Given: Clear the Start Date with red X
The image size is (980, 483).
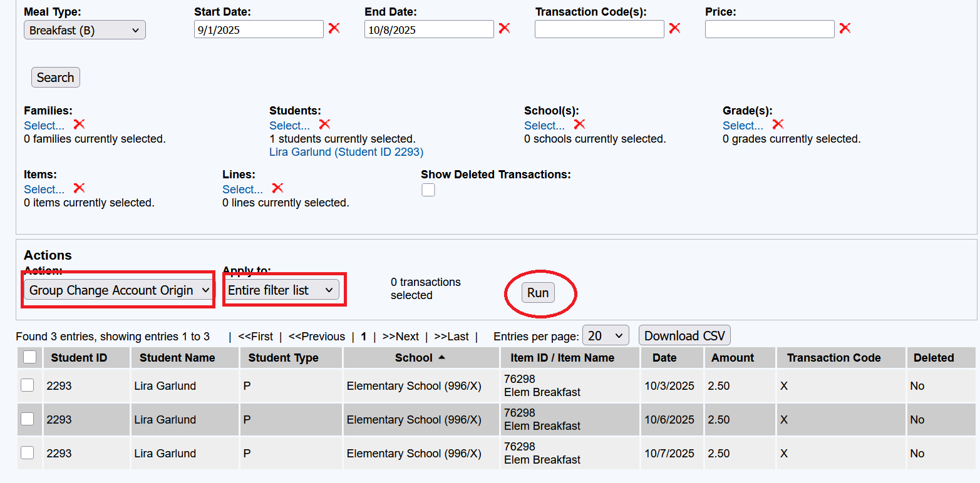Looking at the screenshot, I should coord(334,28).
